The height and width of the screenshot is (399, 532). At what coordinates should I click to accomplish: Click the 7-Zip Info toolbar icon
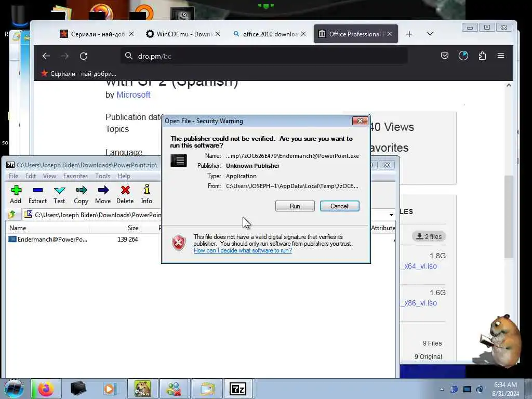147,194
